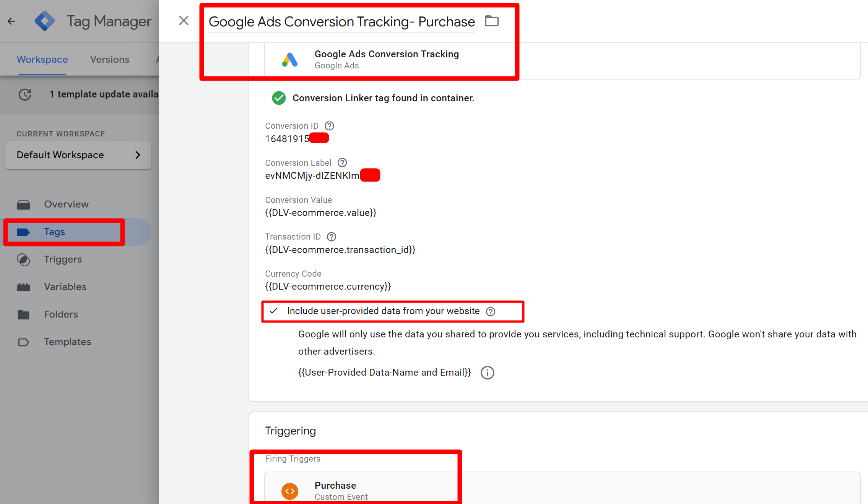Toggle Include user-provided data from your website
The width and height of the screenshot is (868, 504).
tap(274, 311)
